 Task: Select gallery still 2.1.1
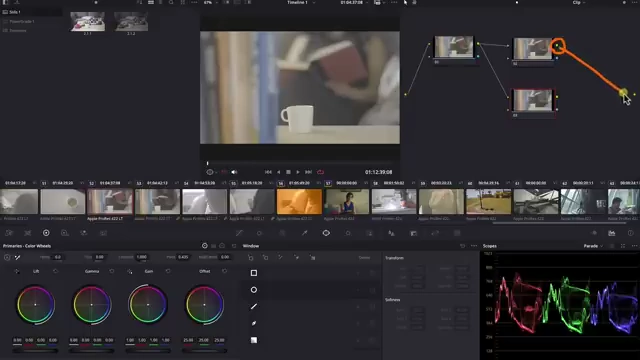(x=87, y=21)
